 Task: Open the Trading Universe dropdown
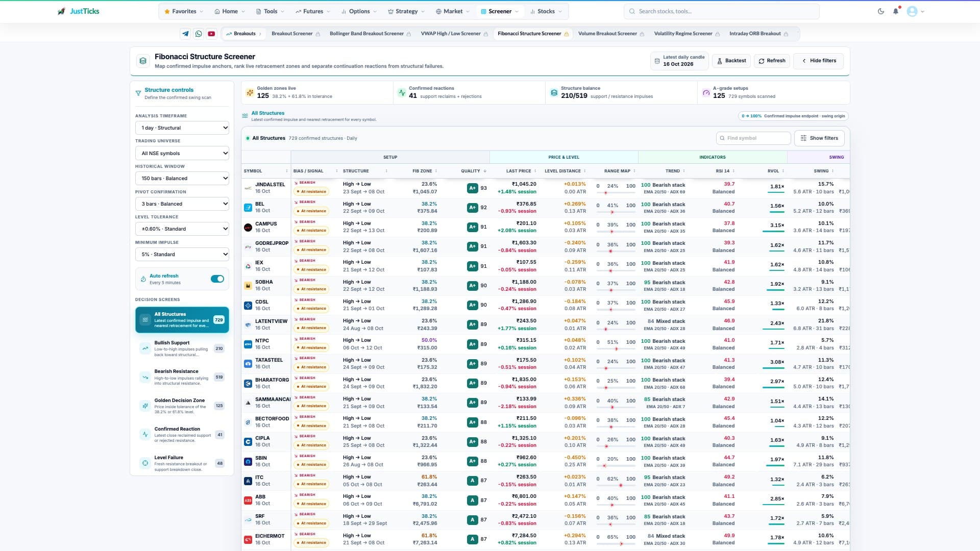click(182, 153)
